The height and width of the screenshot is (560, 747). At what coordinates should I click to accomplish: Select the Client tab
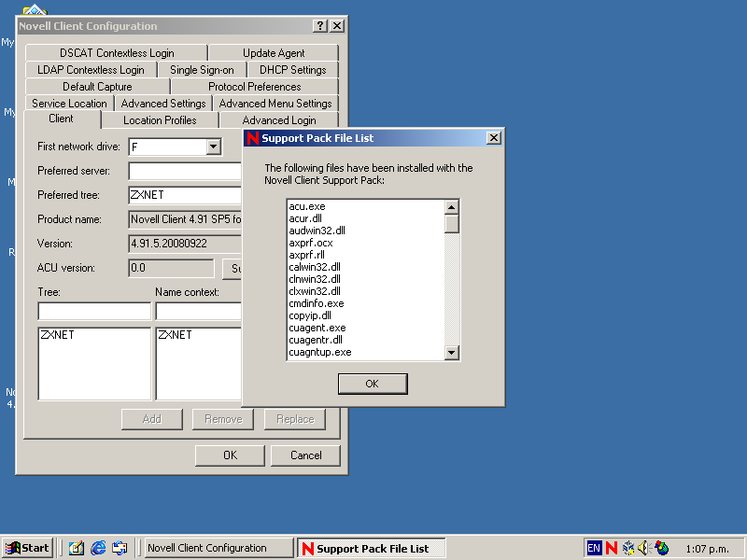click(x=61, y=119)
